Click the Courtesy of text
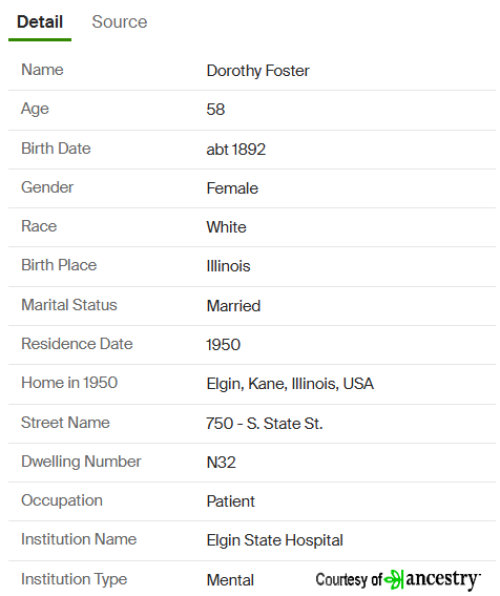500x596 pixels. point(348,580)
